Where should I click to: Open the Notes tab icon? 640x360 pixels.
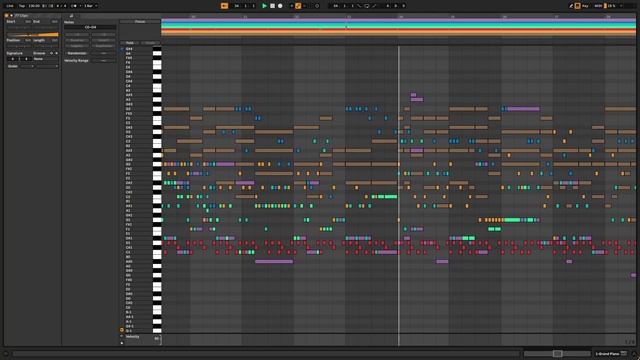[x=71, y=16]
